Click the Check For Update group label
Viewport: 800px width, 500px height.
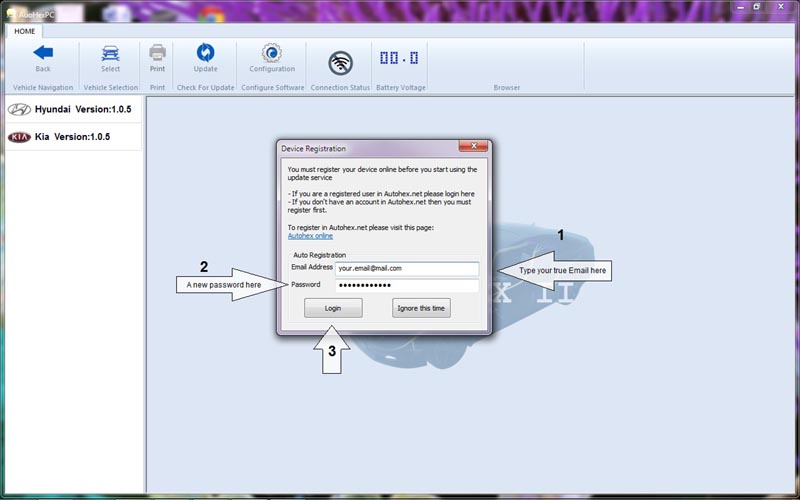coord(205,88)
